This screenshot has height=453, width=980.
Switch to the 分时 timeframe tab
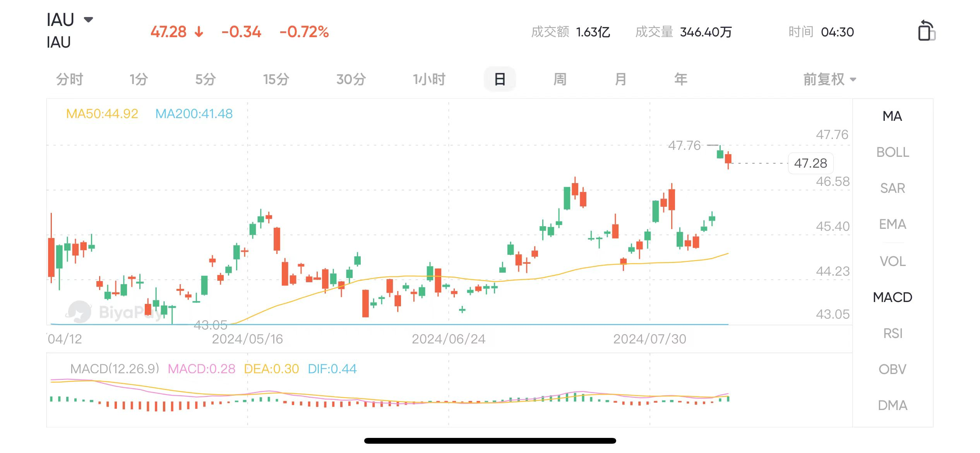point(70,79)
